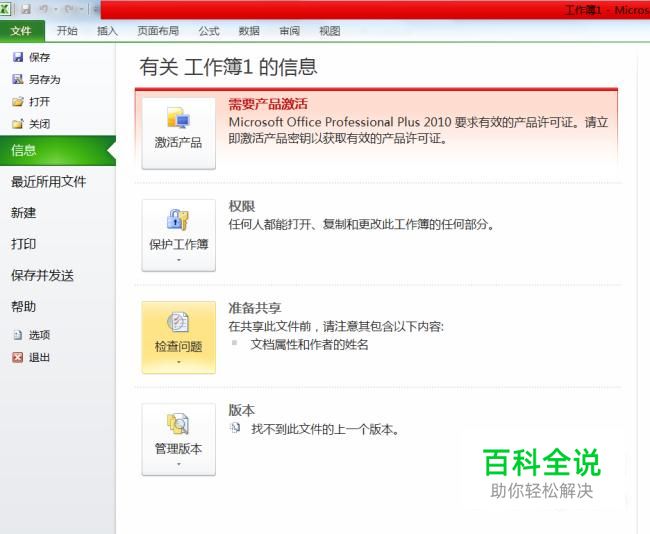
Task: Open the 公式 ribbon tab
Action: 209,31
